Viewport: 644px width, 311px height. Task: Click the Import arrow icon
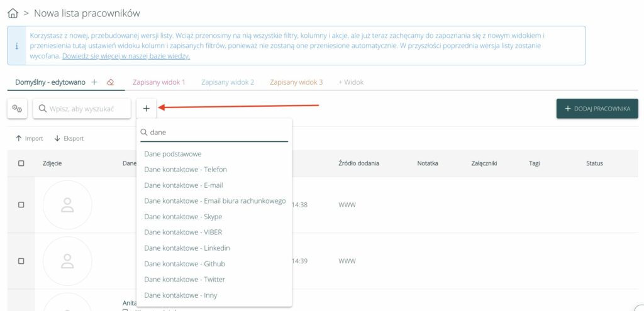tap(19, 138)
